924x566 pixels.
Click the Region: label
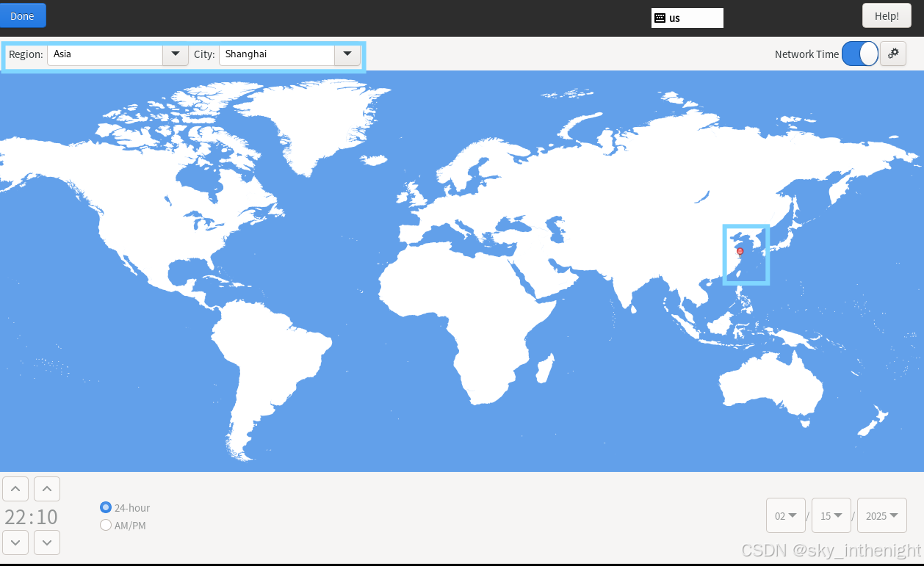coord(26,54)
